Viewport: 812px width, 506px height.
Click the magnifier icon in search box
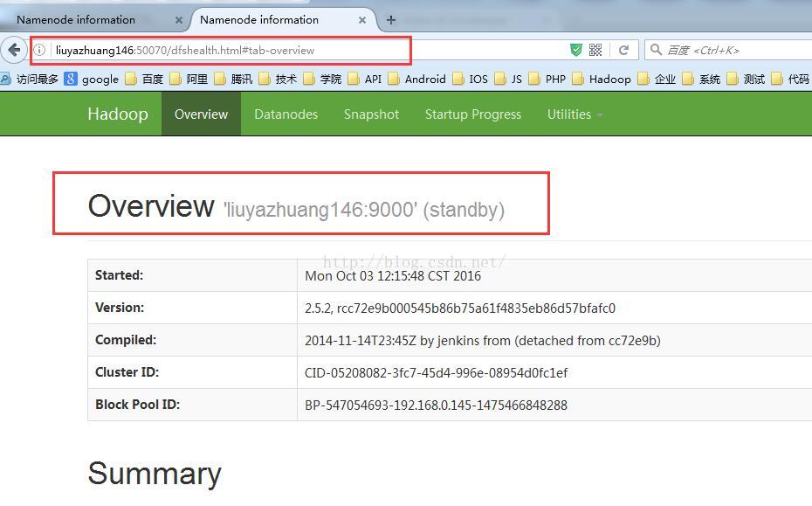tap(656, 51)
